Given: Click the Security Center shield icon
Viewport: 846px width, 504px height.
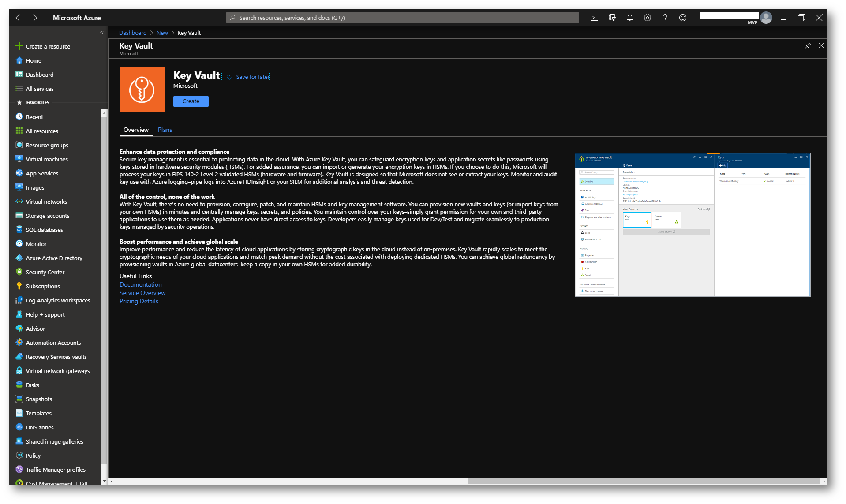Looking at the screenshot, I should [19, 272].
